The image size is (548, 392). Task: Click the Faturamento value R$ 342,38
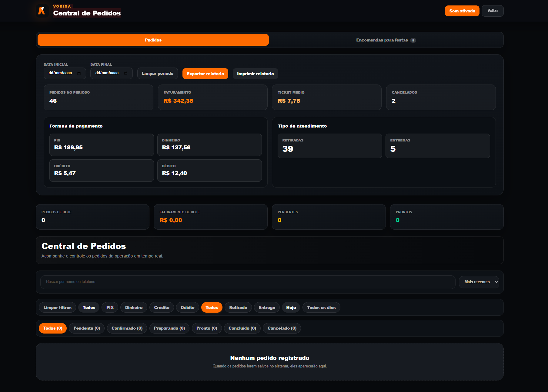(178, 101)
